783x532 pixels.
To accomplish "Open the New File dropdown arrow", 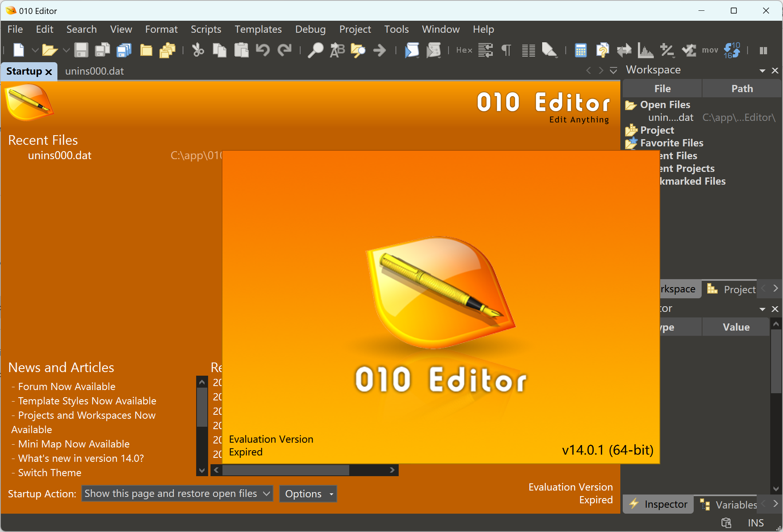I will 35,50.
